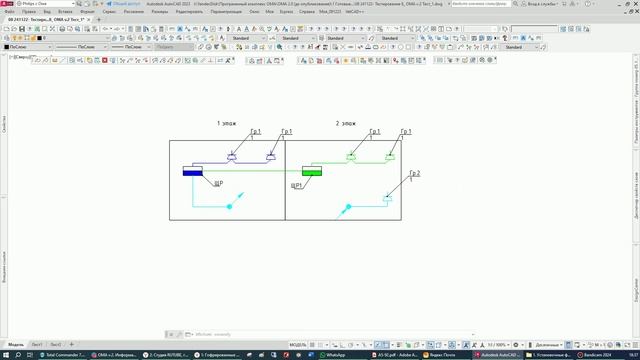640x360 pixels.
Task: Open the Правка menu
Action: pyautogui.click(x=29, y=11)
